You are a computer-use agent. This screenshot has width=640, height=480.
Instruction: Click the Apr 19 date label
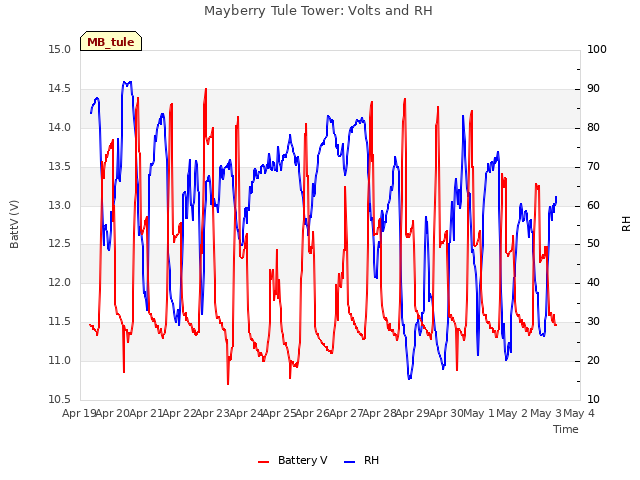point(79,414)
